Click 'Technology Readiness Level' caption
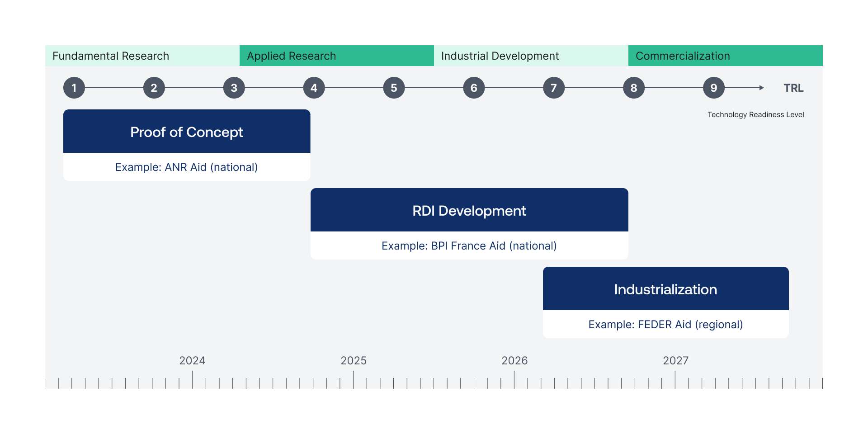 [x=756, y=115]
